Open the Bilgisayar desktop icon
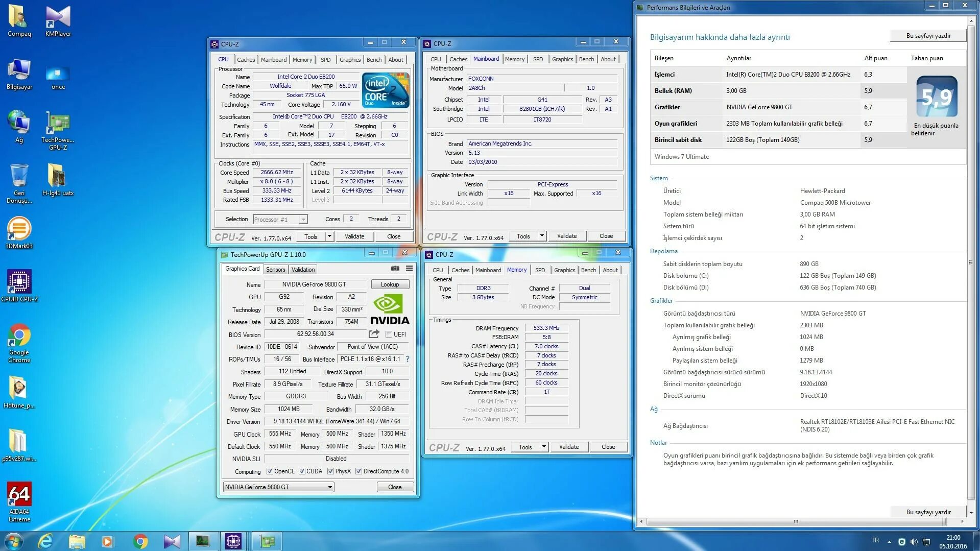The width and height of the screenshot is (980, 551). [x=19, y=74]
